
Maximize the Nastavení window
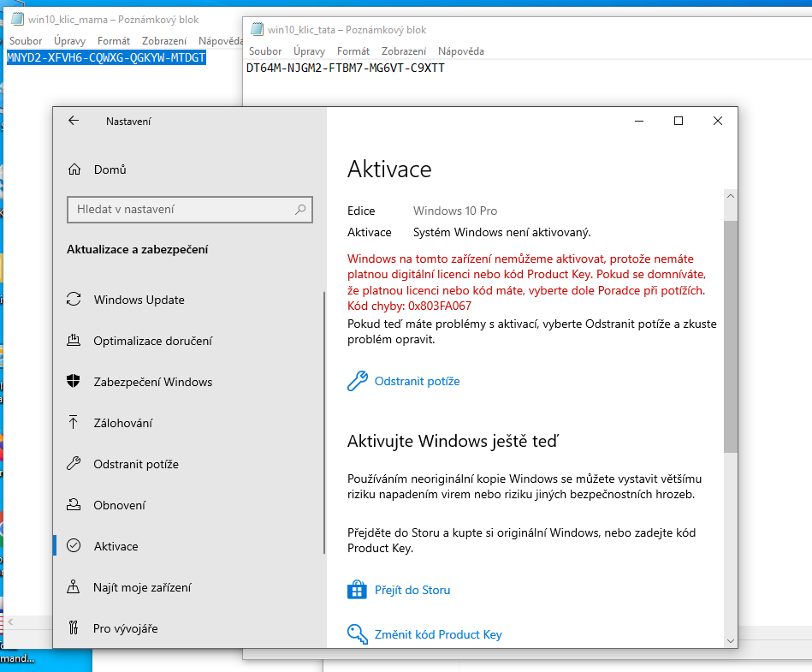tap(679, 121)
